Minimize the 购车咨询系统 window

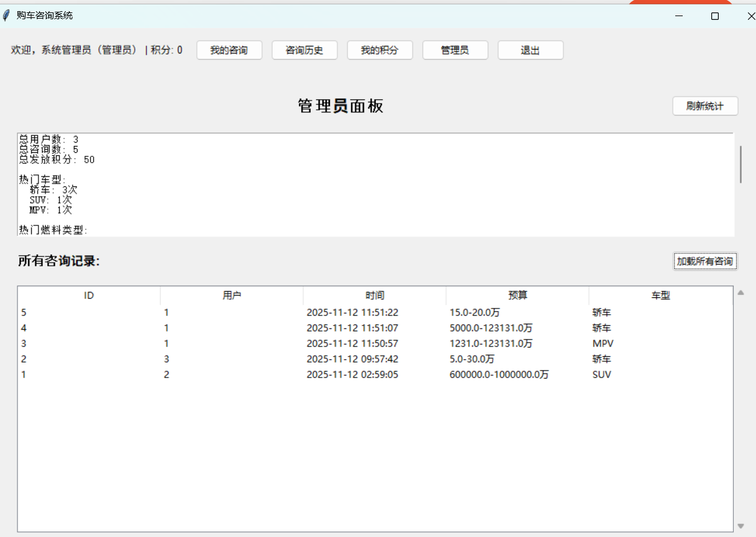pyautogui.click(x=679, y=16)
